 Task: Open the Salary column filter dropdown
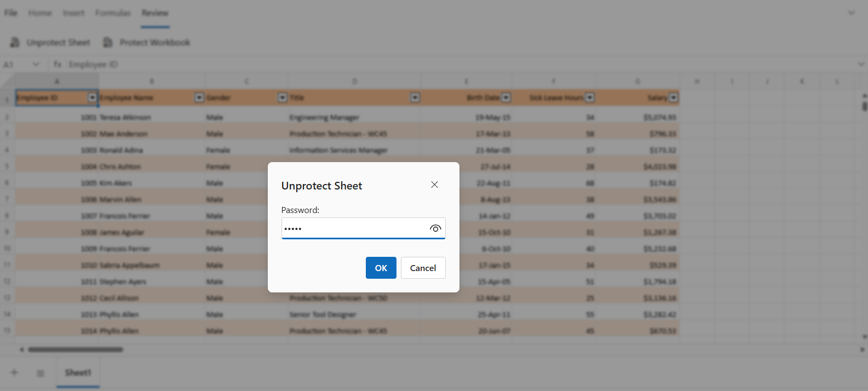(674, 97)
